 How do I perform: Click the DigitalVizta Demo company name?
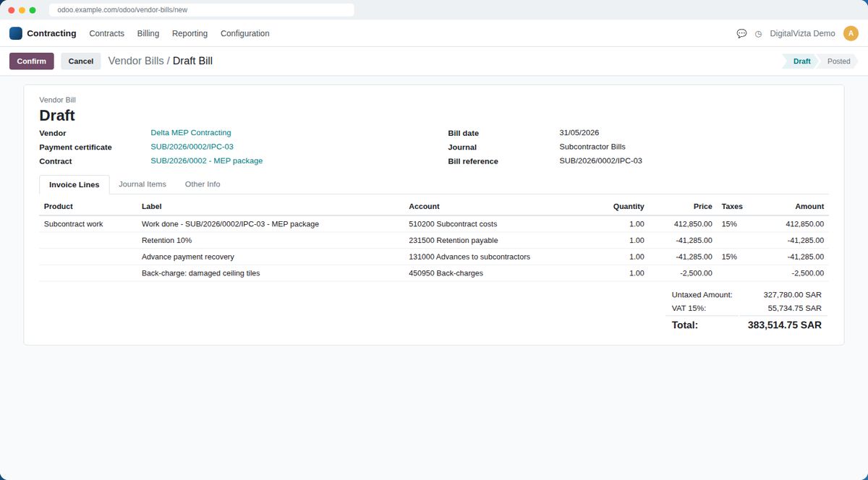click(x=802, y=33)
